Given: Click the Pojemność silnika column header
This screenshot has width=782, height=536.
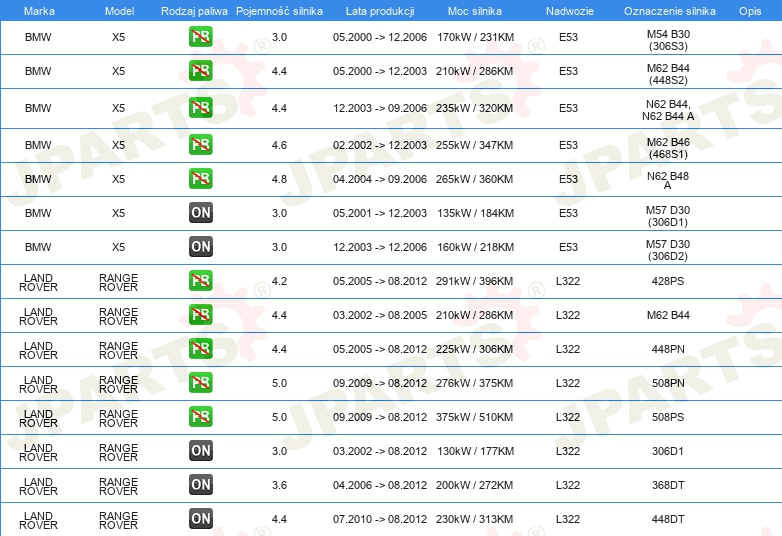Looking at the screenshot, I should click(x=279, y=11).
